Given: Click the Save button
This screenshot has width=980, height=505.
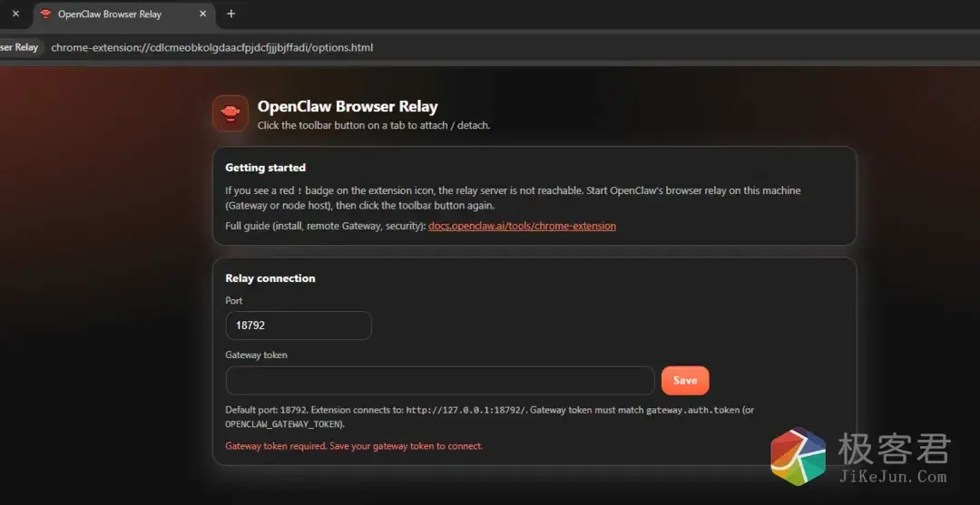Looking at the screenshot, I should click(x=685, y=380).
